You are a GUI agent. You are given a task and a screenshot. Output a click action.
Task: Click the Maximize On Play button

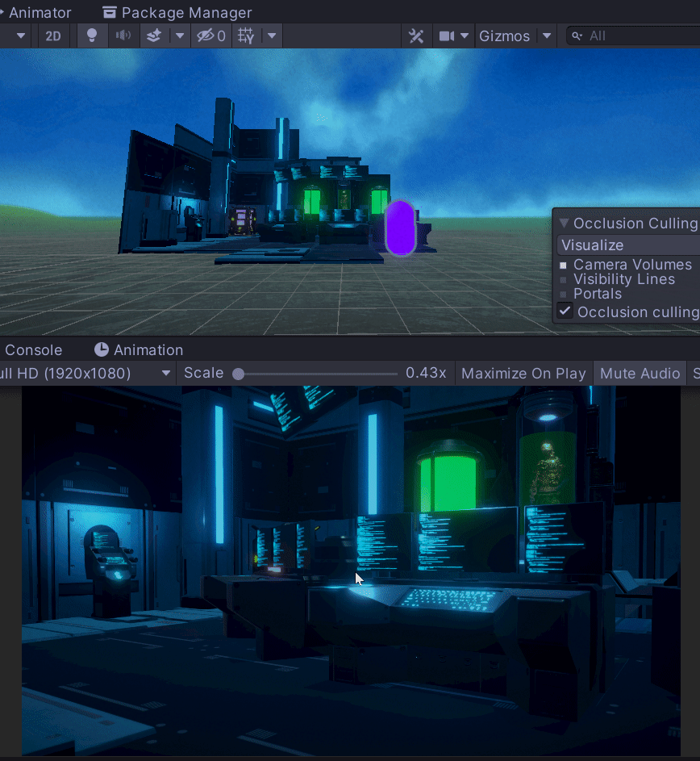coord(523,373)
